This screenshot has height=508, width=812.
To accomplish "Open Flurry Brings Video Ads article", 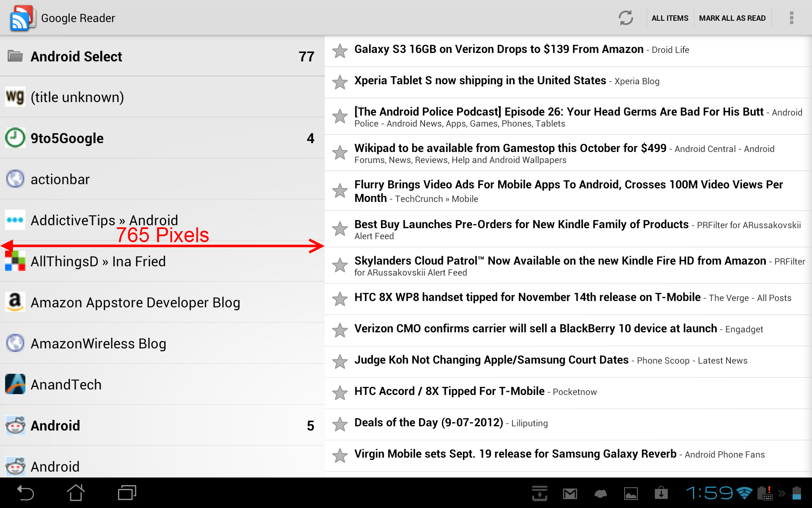I will click(x=568, y=191).
